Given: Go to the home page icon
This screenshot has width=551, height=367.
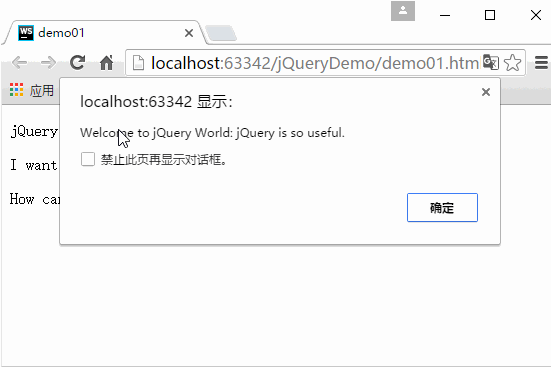Looking at the screenshot, I should (x=106, y=63).
